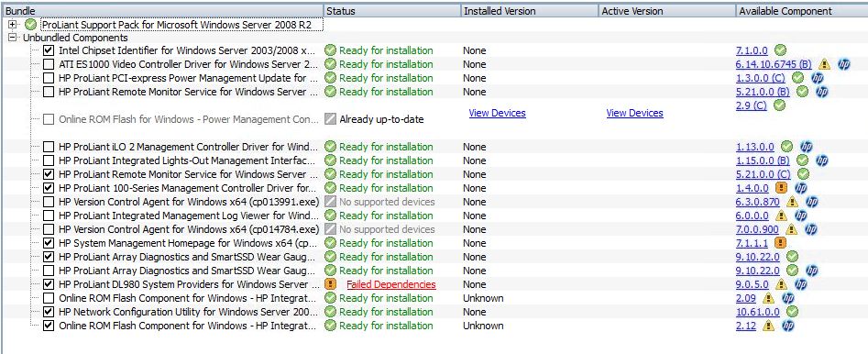Open View Devices link under Installed Version
The width and height of the screenshot is (868, 354).
tap(497, 113)
